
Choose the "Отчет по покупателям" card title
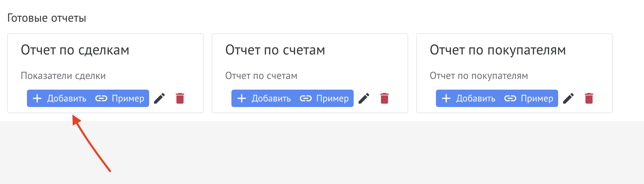click(x=498, y=50)
